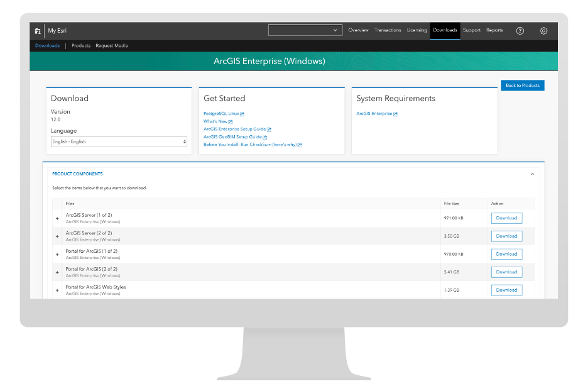The width and height of the screenshot is (588, 391).
Task: Go to the Licensing tab
Action: pos(417,30)
